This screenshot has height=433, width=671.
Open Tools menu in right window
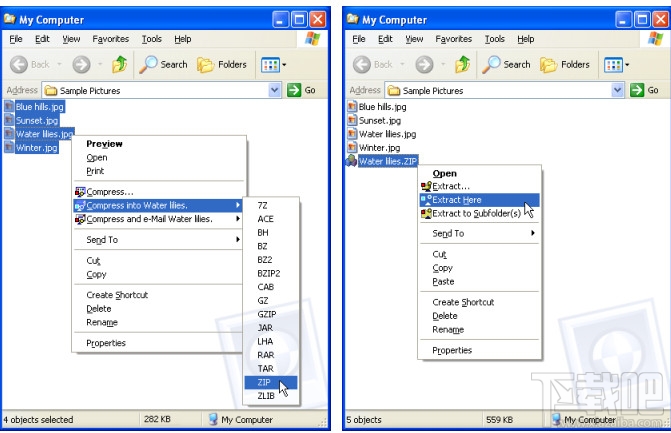494,39
